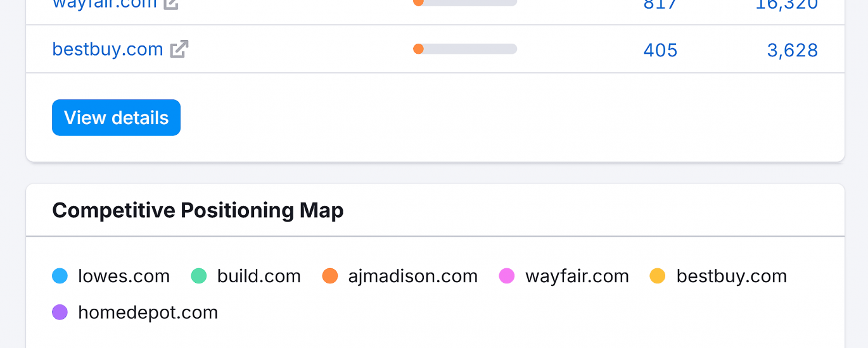The height and width of the screenshot is (348, 868).
Task: Toggle build.com legend label in the map
Action: point(258,277)
